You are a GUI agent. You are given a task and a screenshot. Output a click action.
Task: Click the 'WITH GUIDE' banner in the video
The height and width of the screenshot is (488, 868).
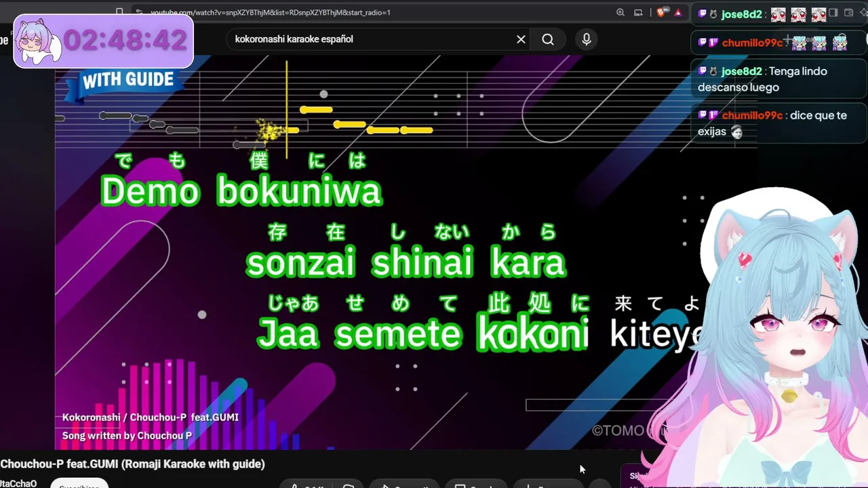pos(127,80)
